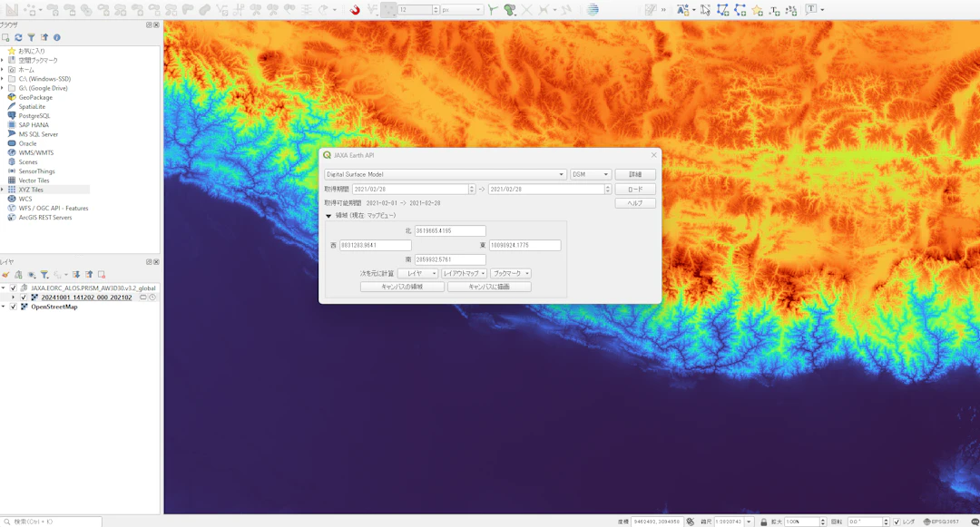Click the キャンバスの領域 canvas extent button
Viewport: 980px width, 527px height.
tap(402, 287)
